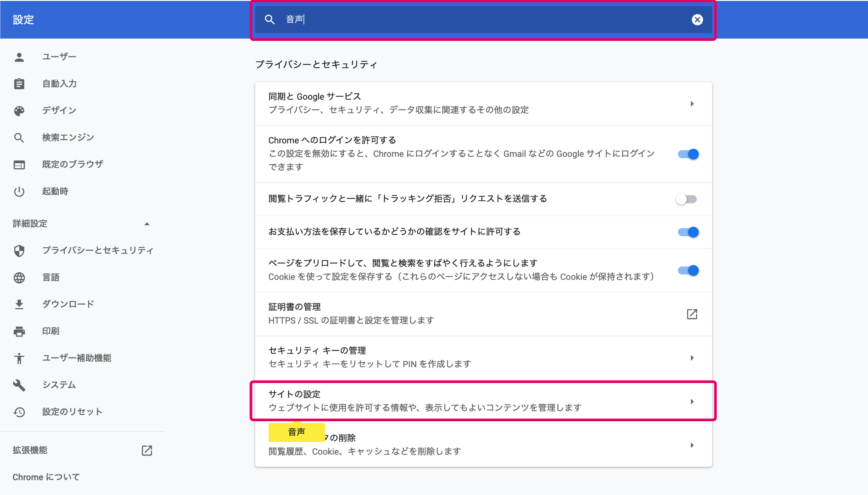Screen dimensions: 868x495
Task: Click the 証明書の管理 external link icon
Action: click(x=692, y=314)
